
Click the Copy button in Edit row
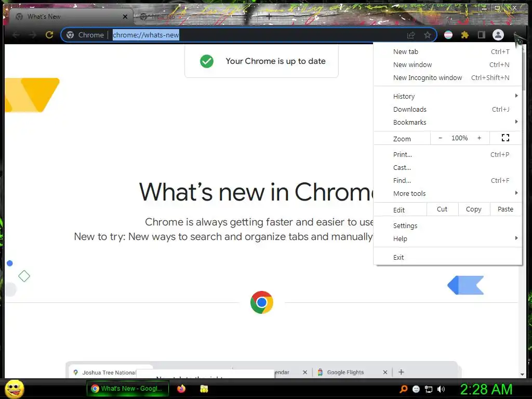coord(474,209)
